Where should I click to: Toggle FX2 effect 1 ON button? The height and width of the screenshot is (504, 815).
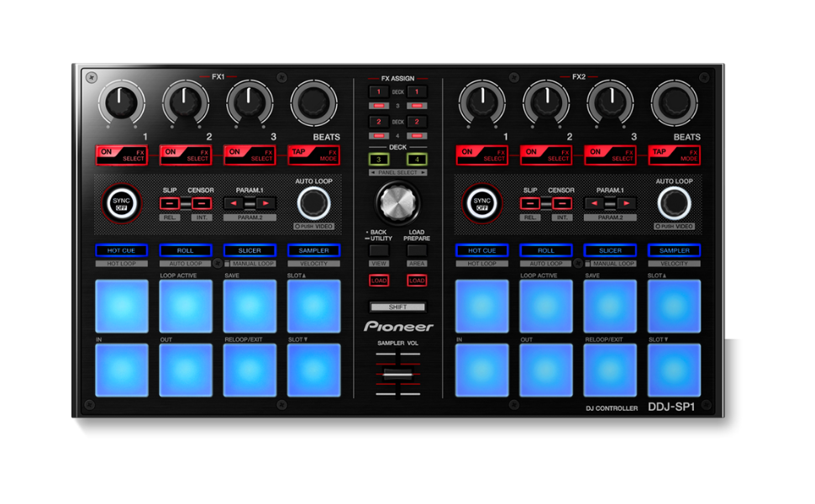pyautogui.click(x=481, y=155)
